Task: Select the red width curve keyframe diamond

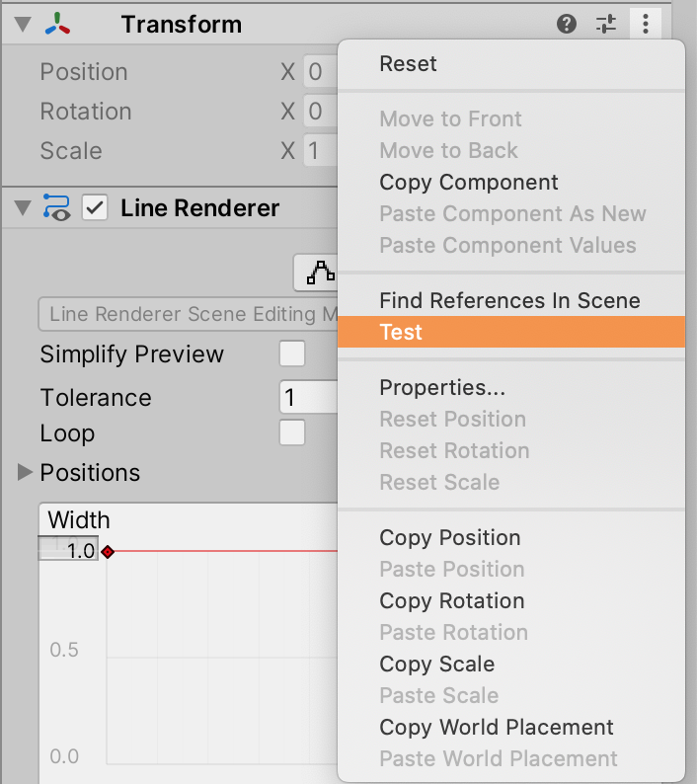Action: (108, 552)
